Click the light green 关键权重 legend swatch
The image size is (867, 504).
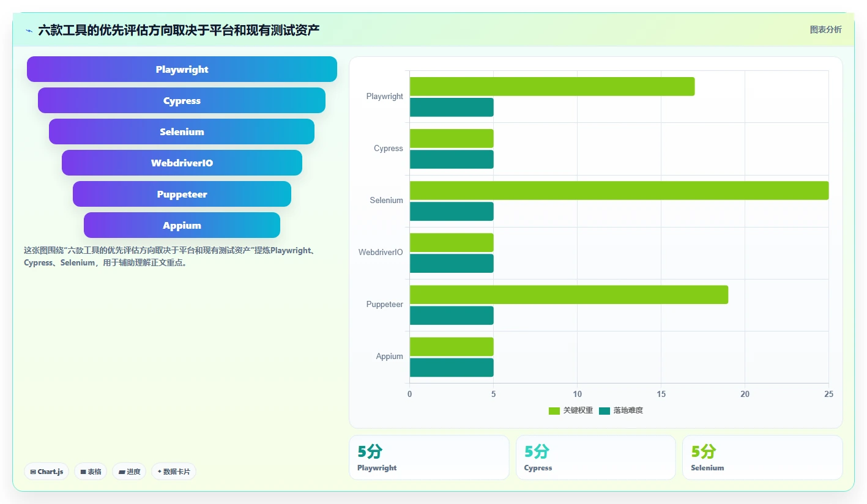coord(554,411)
